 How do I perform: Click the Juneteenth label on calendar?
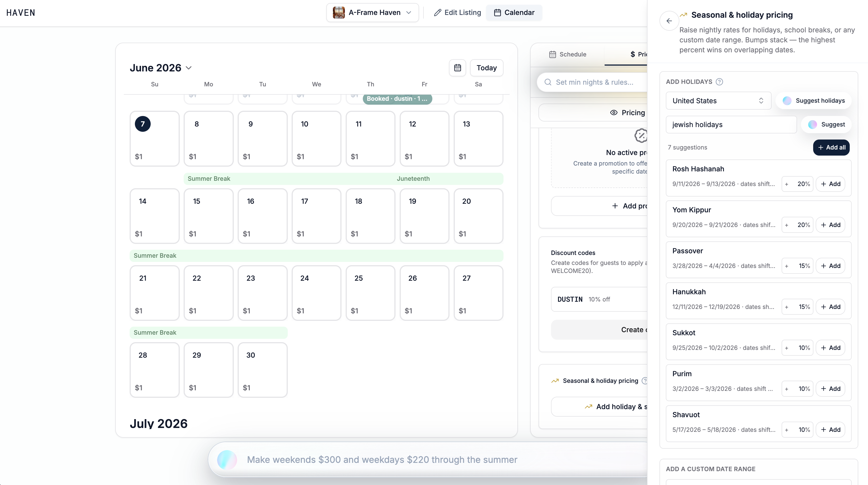[x=413, y=179]
